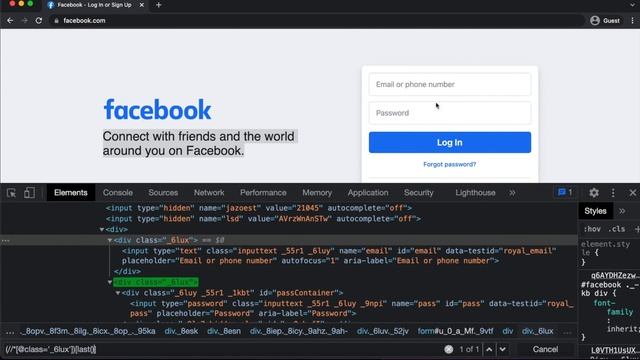Click the div._8esk breadcrumb
Image resolution: width=640 pixels, height=360 pixels.
(181, 331)
